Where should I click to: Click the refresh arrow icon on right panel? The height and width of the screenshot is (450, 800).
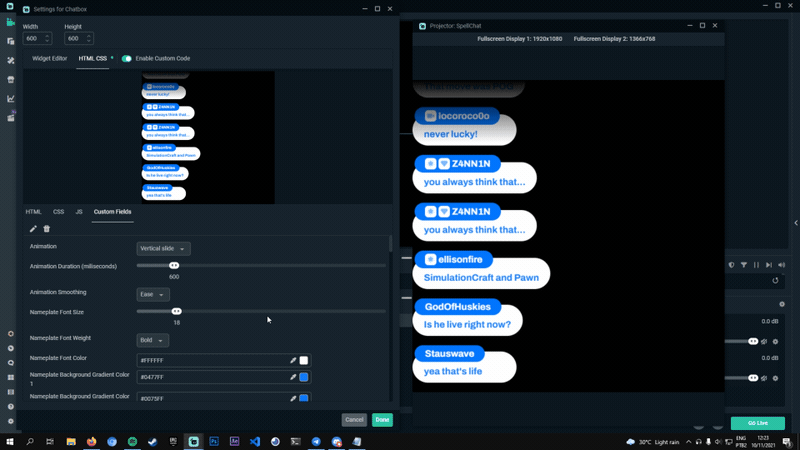tap(776, 281)
